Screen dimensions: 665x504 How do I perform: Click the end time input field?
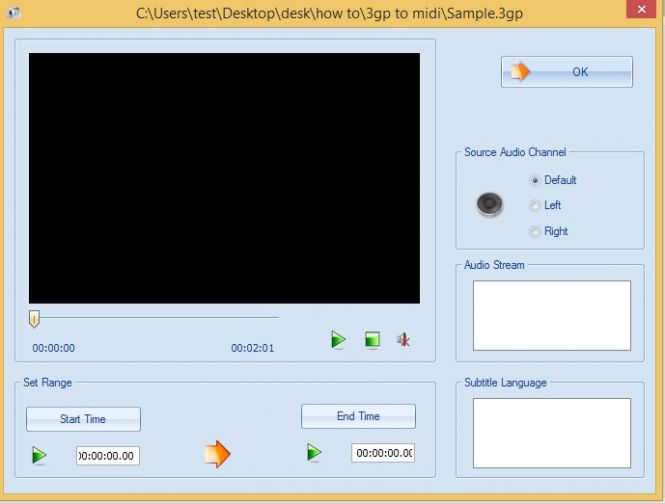tap(383, 453)
